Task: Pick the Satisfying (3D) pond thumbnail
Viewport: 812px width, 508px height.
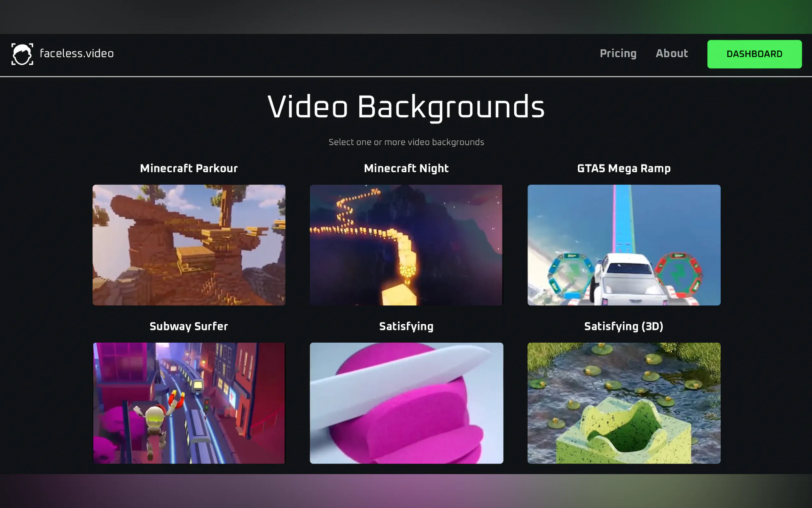Action: coord(624,403)
